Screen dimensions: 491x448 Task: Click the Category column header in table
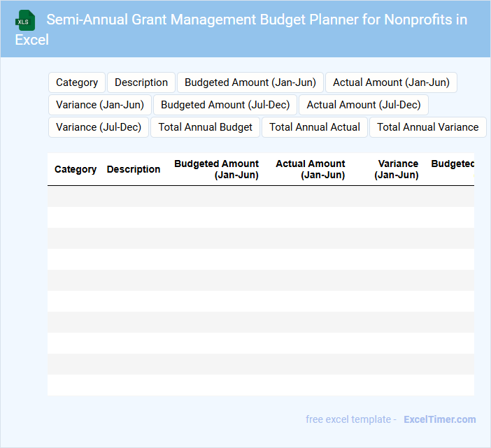coord(76,169)
